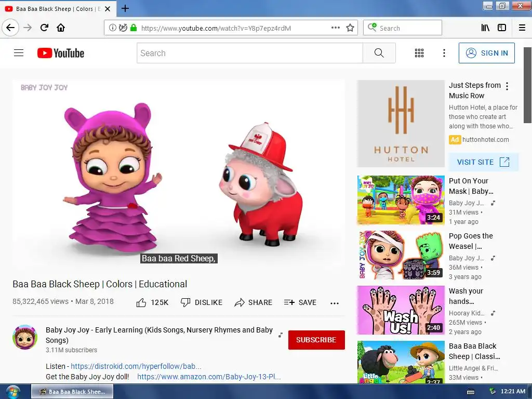Open the YouTube guide hamburger menu
Screen dimensions: 532x399
[19, 53]
